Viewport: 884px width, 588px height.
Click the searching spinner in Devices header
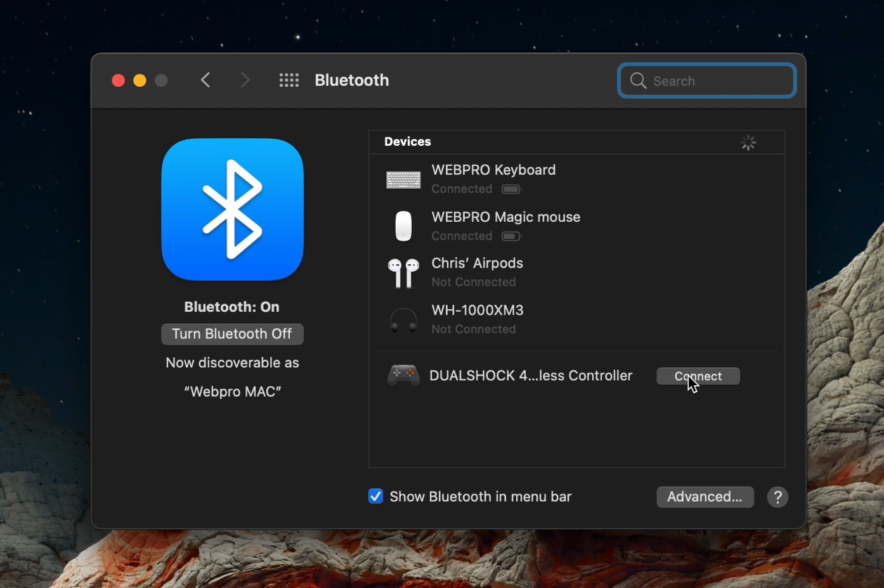[748, 143]
